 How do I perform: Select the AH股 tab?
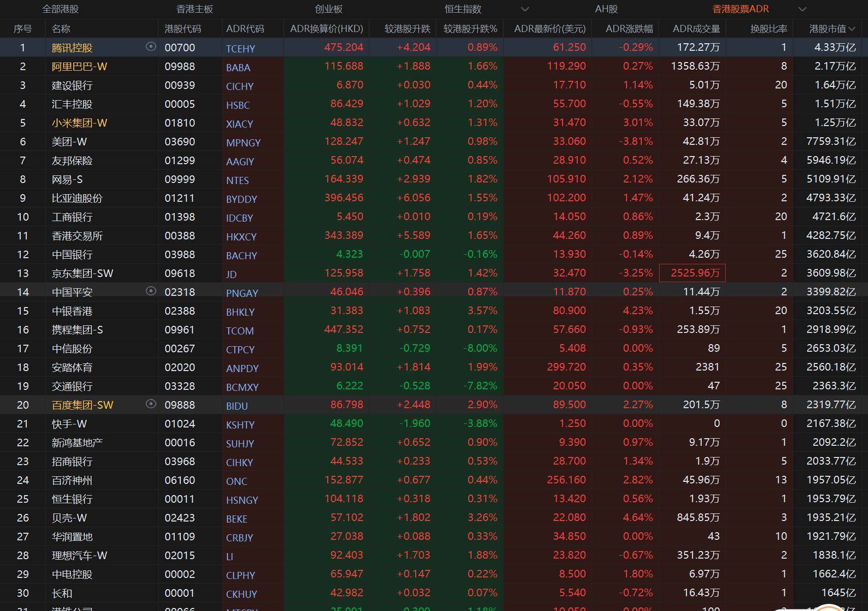pos(606,9)
